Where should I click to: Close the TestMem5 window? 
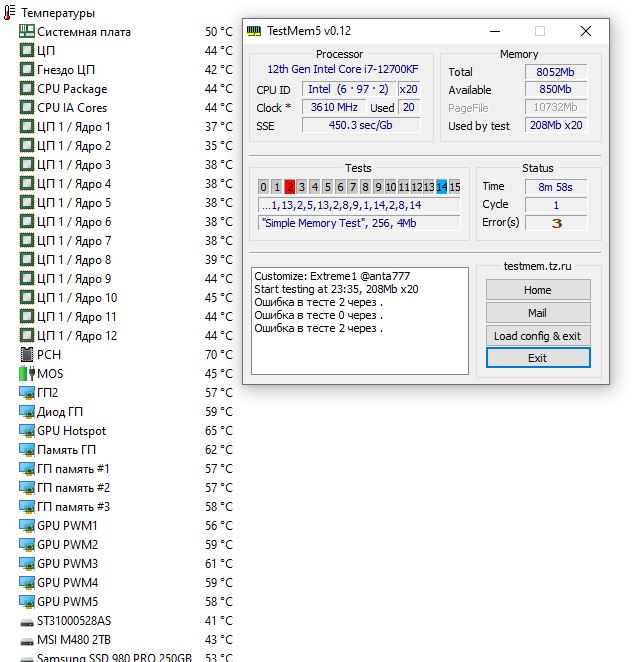click(x=586, y=31)
